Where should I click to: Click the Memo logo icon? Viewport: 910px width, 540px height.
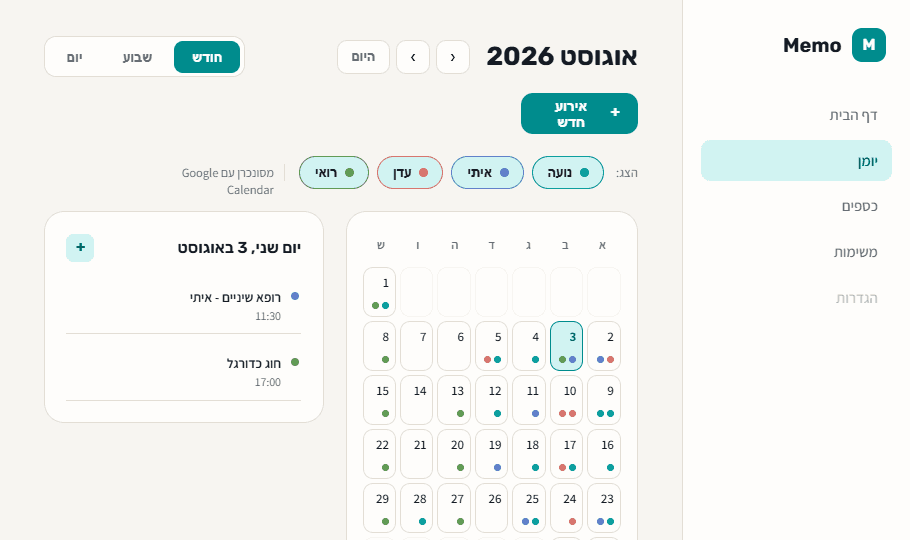pyautogui.click(x=868, y=45)
